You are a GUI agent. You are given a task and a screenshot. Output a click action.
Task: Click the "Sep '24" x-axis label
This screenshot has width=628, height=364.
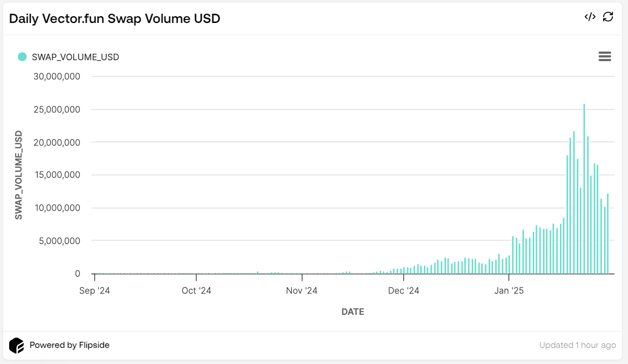tap(95, 290)
